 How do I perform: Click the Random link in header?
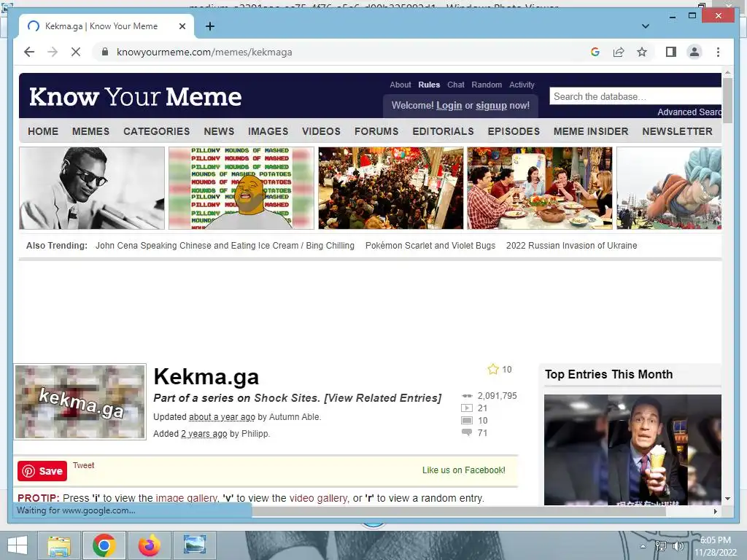pos(487,85)
